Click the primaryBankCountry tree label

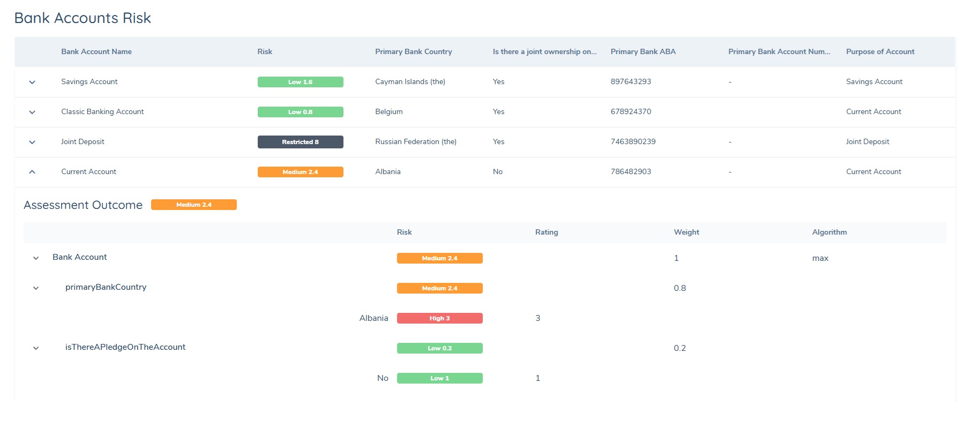(106, 287)
